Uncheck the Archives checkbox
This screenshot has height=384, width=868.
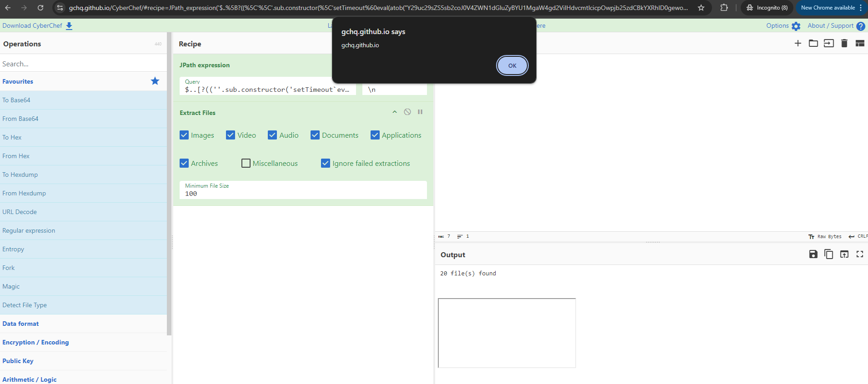184,163
